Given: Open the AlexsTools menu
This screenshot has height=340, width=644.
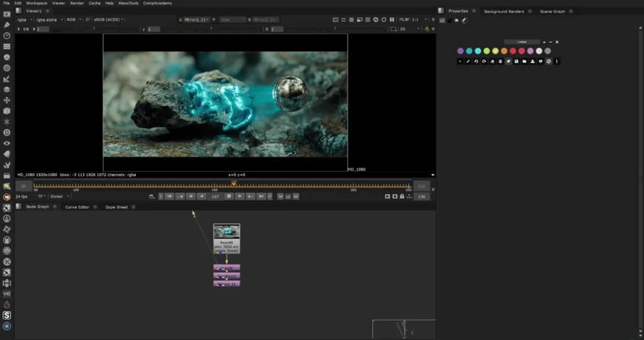Looking at the screenshot, I should (x=128, y=3).
